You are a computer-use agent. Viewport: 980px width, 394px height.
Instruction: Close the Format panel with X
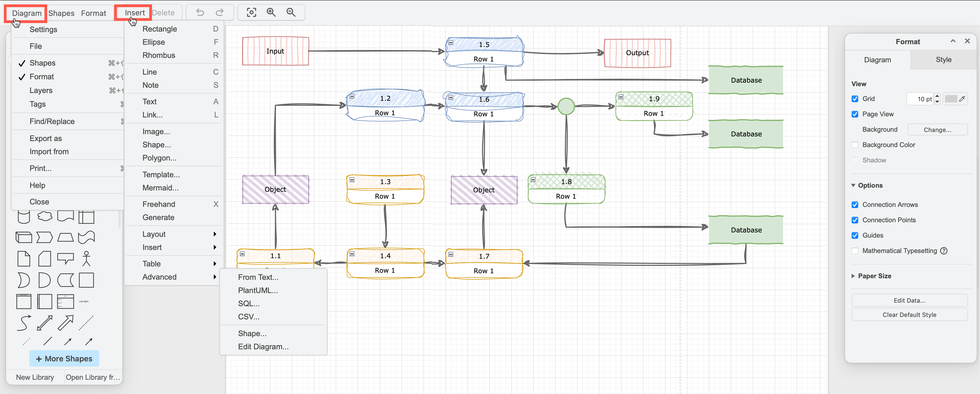point(967,41)
